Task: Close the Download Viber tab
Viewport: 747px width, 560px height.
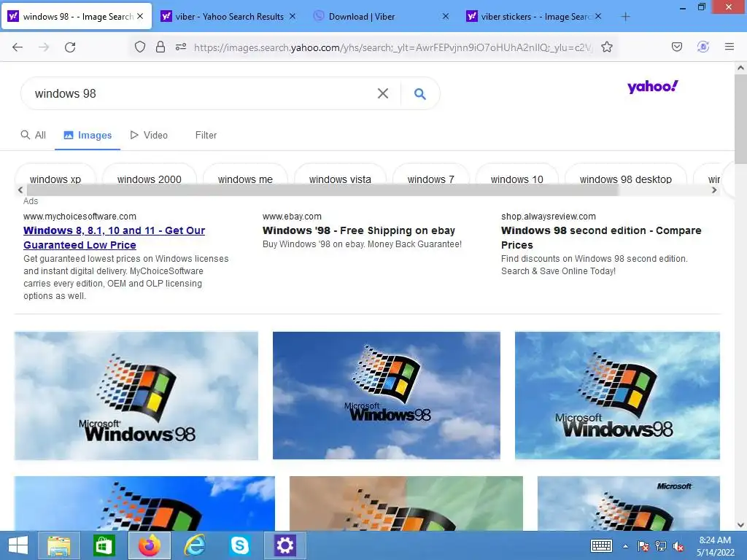Action: (x=446, y=16)
